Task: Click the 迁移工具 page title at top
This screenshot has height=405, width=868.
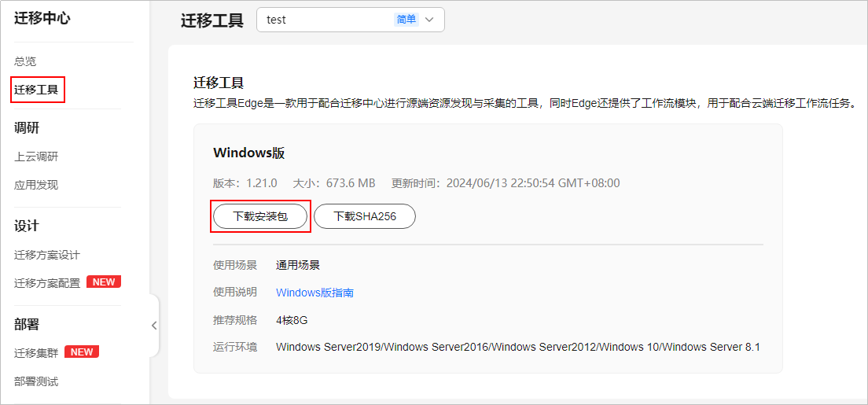Action: pos(212,20)
